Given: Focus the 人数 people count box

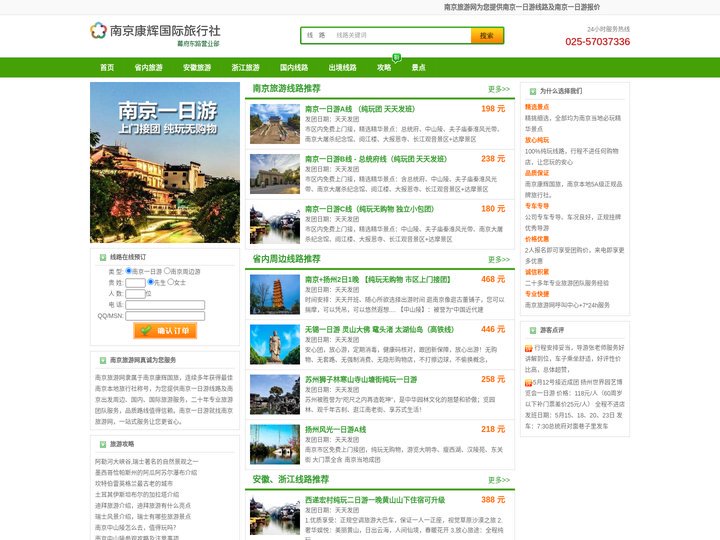Looking at the screenshot, I should click(135, 294).
